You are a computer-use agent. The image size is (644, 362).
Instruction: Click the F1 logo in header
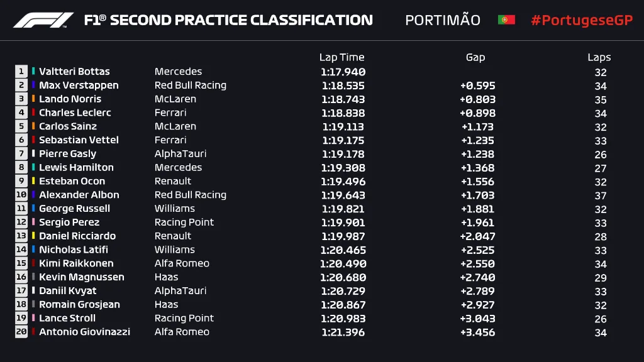click(43, 20)
